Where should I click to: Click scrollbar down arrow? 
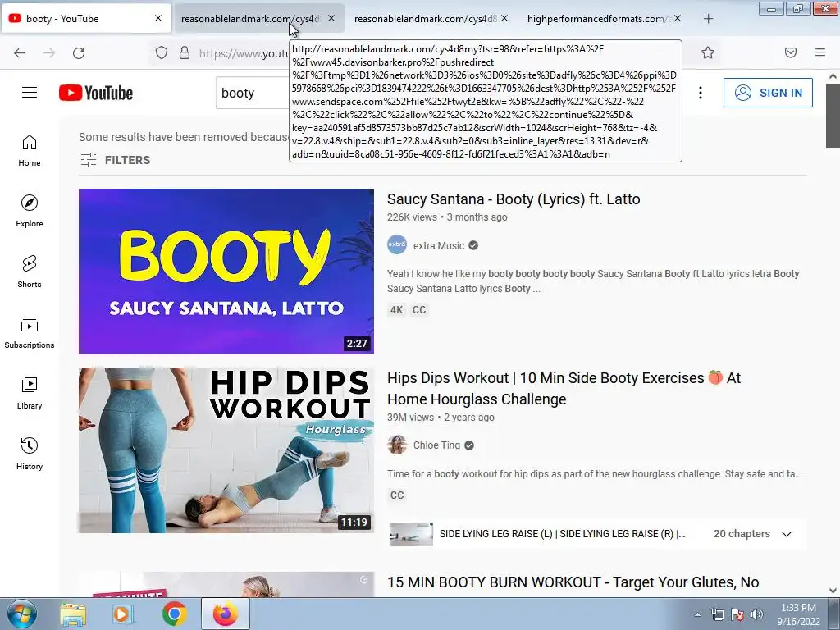(x=833, y=591)
